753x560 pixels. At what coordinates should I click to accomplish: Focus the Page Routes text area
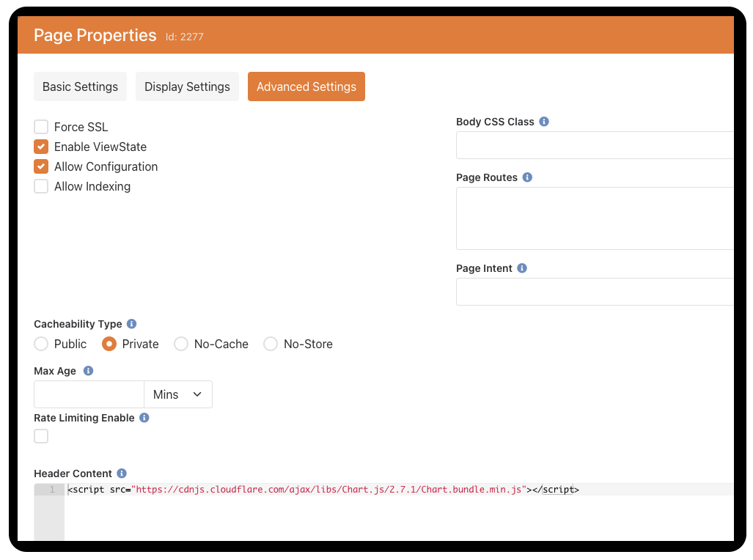[594, 218]
